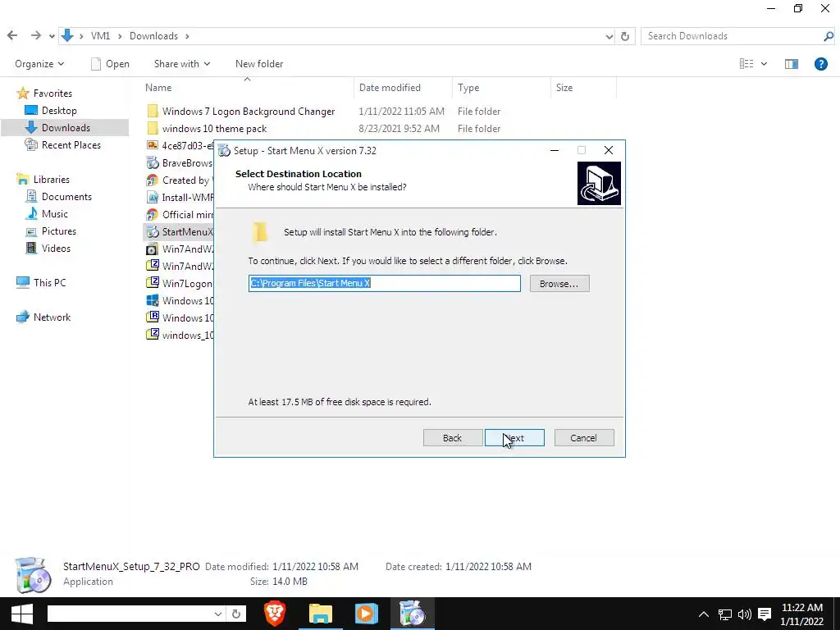Viewport: 840px width, 630px height.
Task: Switch to the Setup installer taskbar icon
Action: click(412, 614)
